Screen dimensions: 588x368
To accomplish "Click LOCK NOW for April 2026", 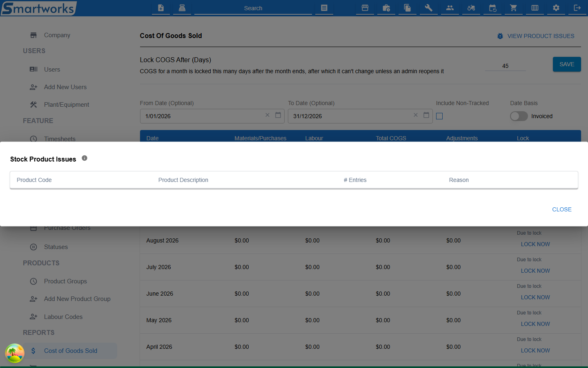I will 535,350.
